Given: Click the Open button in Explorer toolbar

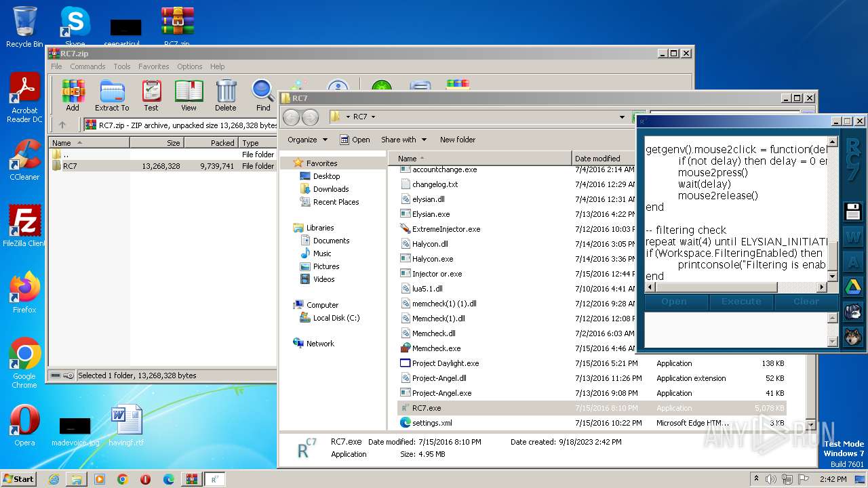Looking at the screenshot, I should click(355, 140).
